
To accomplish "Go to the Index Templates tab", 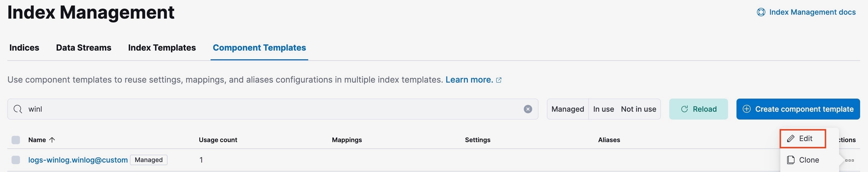I will [162, 48].
